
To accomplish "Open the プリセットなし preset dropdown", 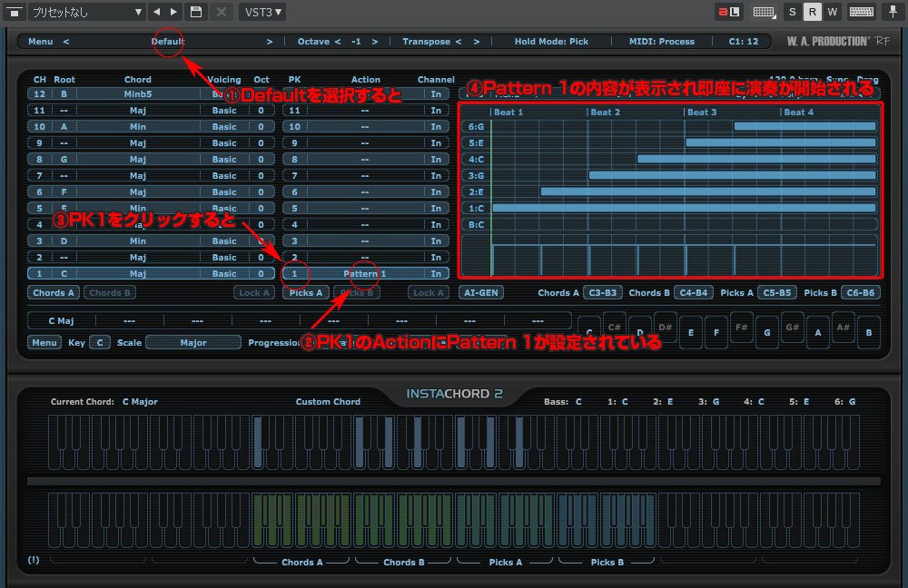I will 87,12.
